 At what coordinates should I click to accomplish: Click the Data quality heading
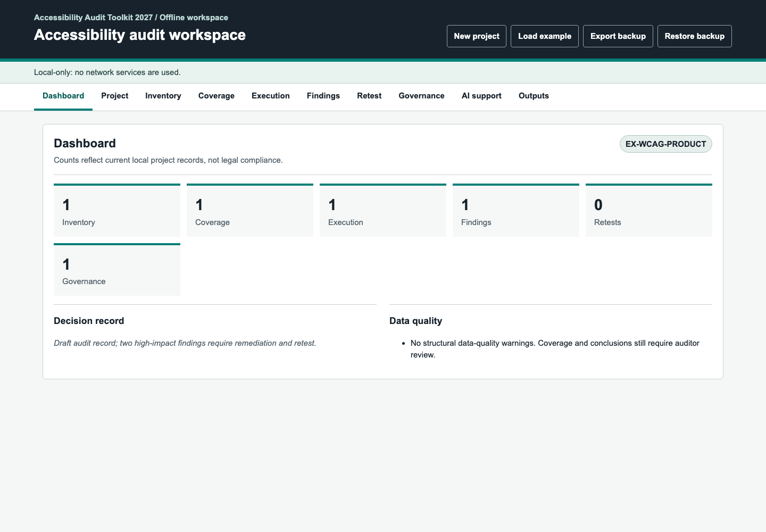tap(415, 321)
